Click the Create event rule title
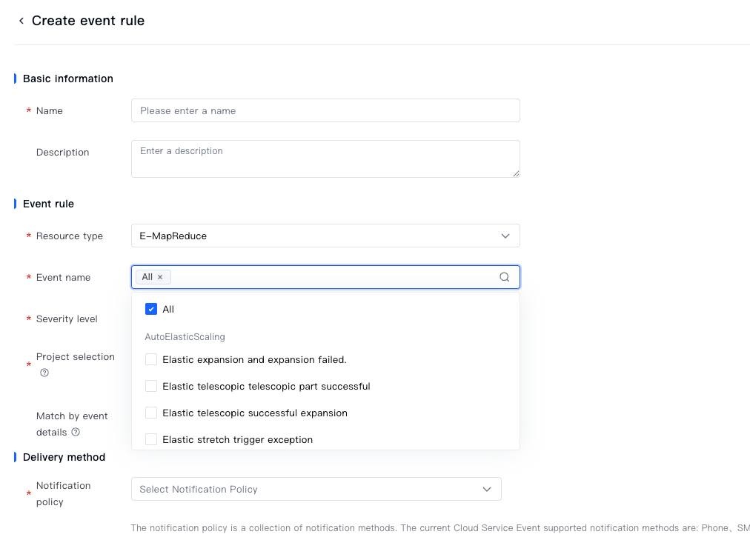This screenshot has height=560, width=750. pos(88,21)
